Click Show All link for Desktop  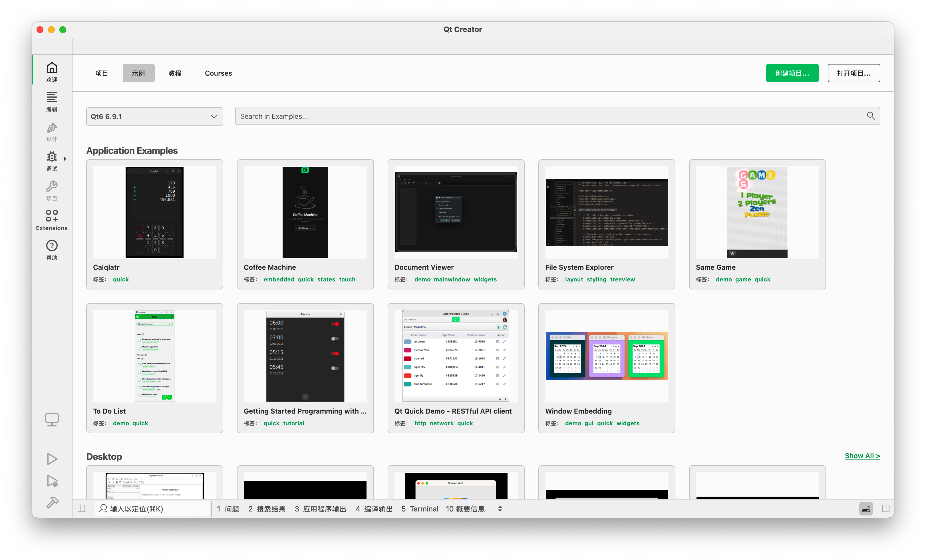pyautogui.click(x=862, y=456)
